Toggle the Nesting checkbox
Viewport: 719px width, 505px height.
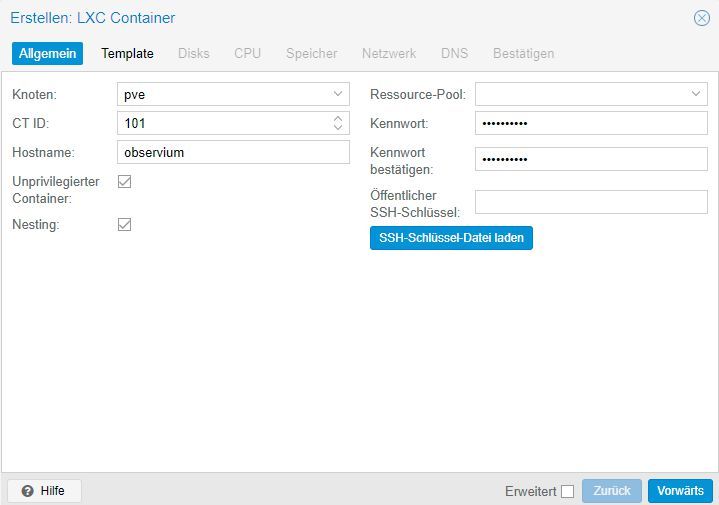125,224
